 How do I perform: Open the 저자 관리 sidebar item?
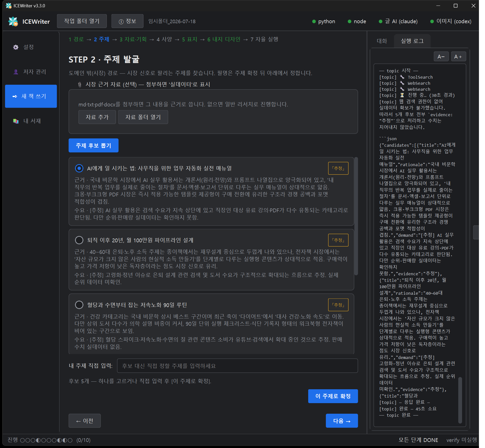[31, 72]
